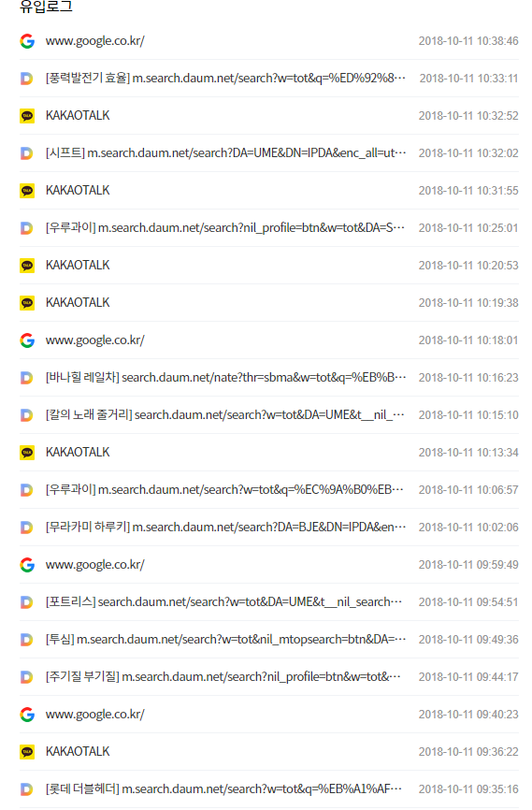Open the 투심 Daum search link

(225, 639)
